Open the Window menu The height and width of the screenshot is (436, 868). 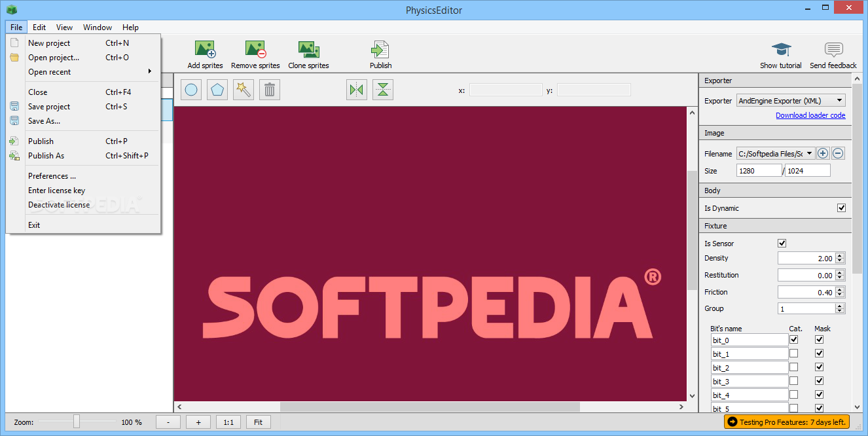[98, 27]
